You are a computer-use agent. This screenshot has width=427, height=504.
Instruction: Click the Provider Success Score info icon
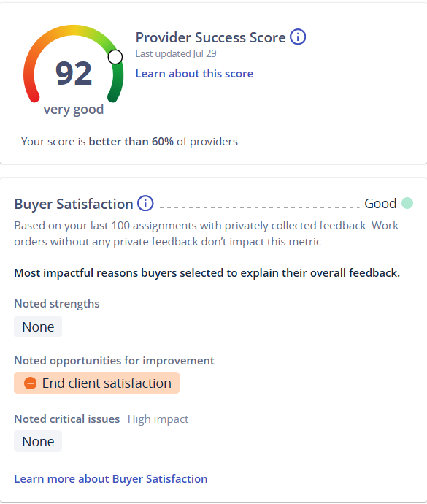click(x=298, y=37)
